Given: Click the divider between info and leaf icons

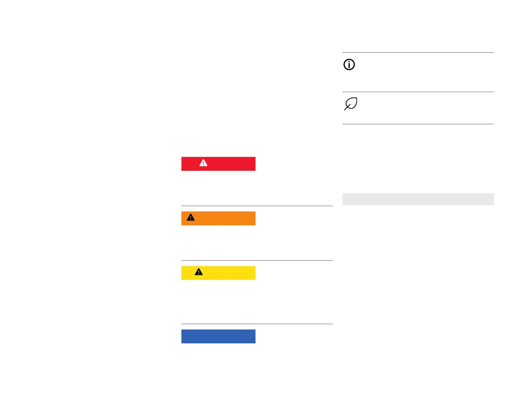Looking at the screenshot, I should click(418, 92).
